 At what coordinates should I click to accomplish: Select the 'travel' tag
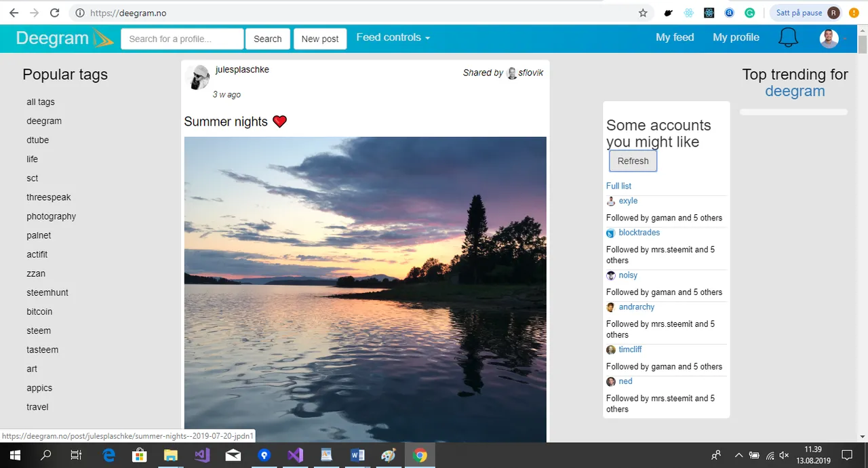pyautogui.click(x=37, y=407)
